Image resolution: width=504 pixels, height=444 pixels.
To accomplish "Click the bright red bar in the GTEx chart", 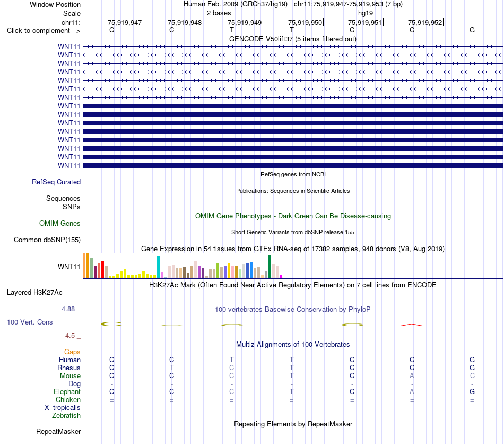I will point(102,270).
